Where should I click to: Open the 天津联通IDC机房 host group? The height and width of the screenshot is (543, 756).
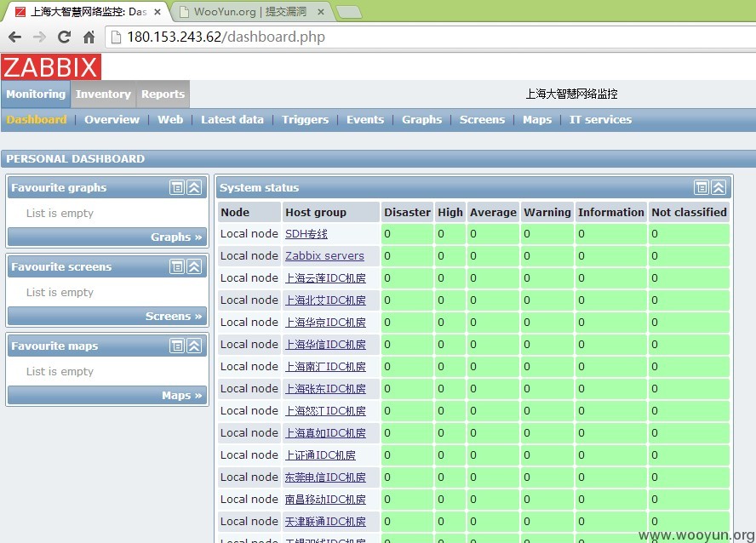pyautogui.click(x=325, y=522)
